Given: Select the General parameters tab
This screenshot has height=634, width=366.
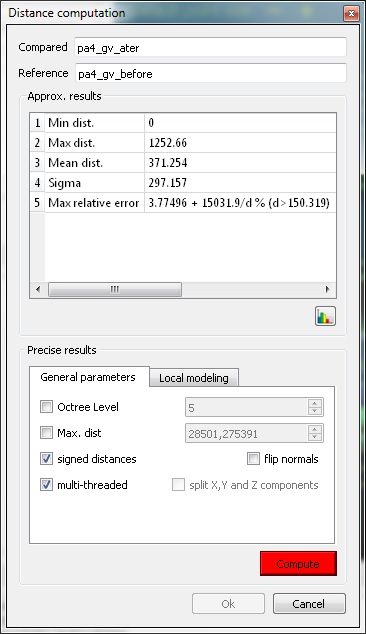Looking at the screenshot, I should click(88, 377).
